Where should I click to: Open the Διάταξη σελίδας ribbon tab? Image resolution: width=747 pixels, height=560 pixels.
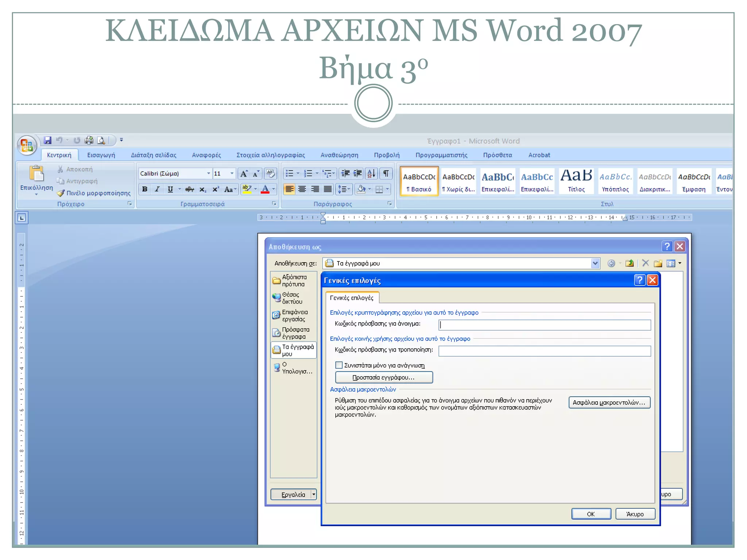click(154, 155)
